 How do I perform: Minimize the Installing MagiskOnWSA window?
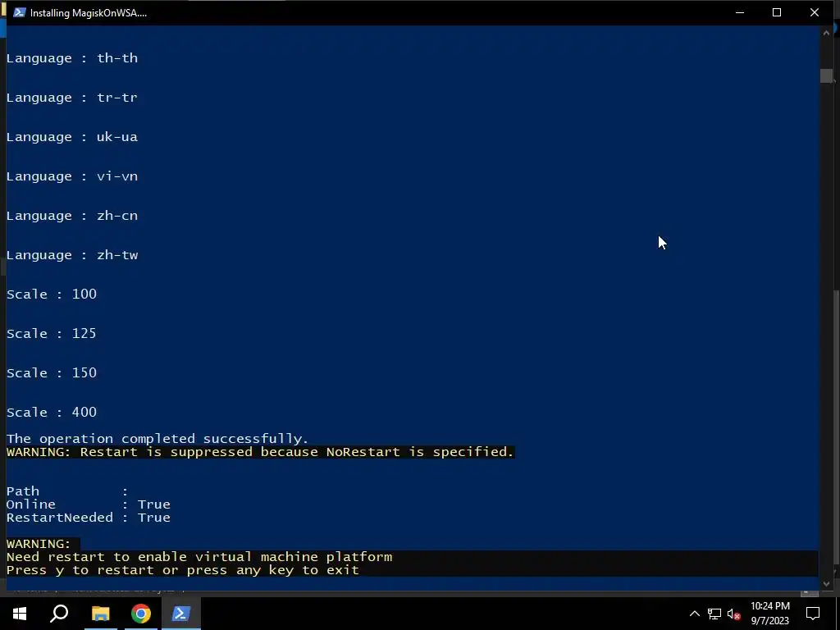point(740,12)
